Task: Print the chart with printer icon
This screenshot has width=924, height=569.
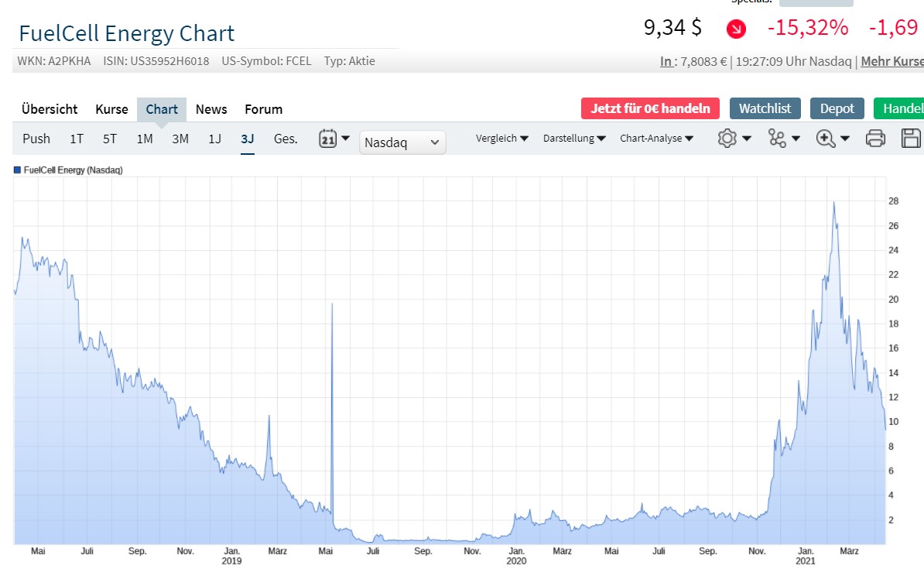Action: click(875, 139)
